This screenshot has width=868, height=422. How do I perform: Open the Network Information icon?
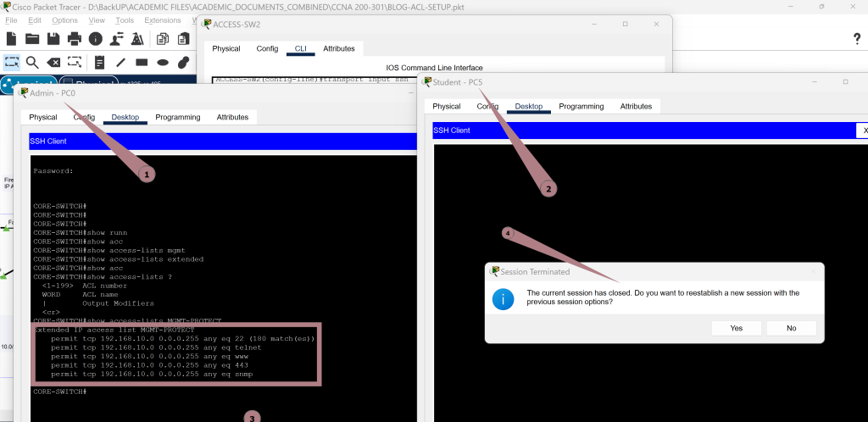tap(96, 39)
